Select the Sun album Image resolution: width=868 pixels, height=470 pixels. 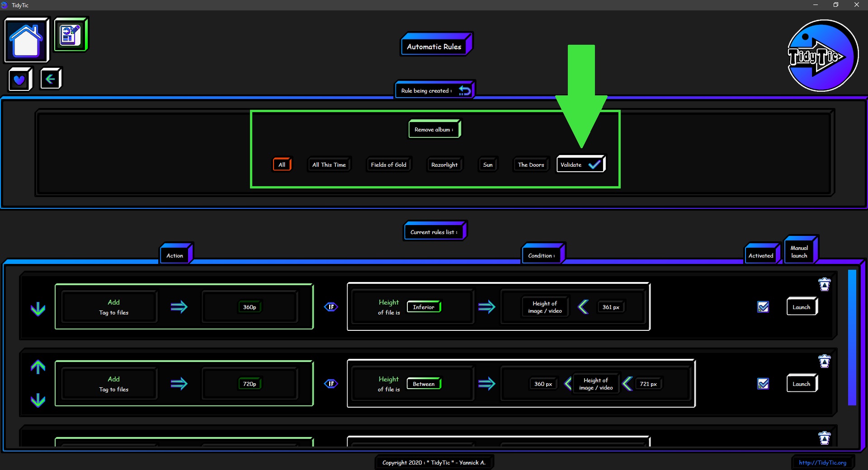click(488, 164)
